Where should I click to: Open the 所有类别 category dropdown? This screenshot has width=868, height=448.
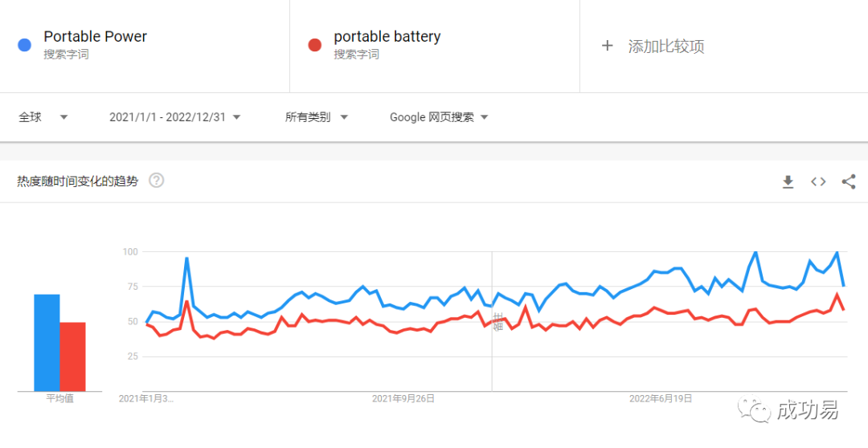click(316, 117)
